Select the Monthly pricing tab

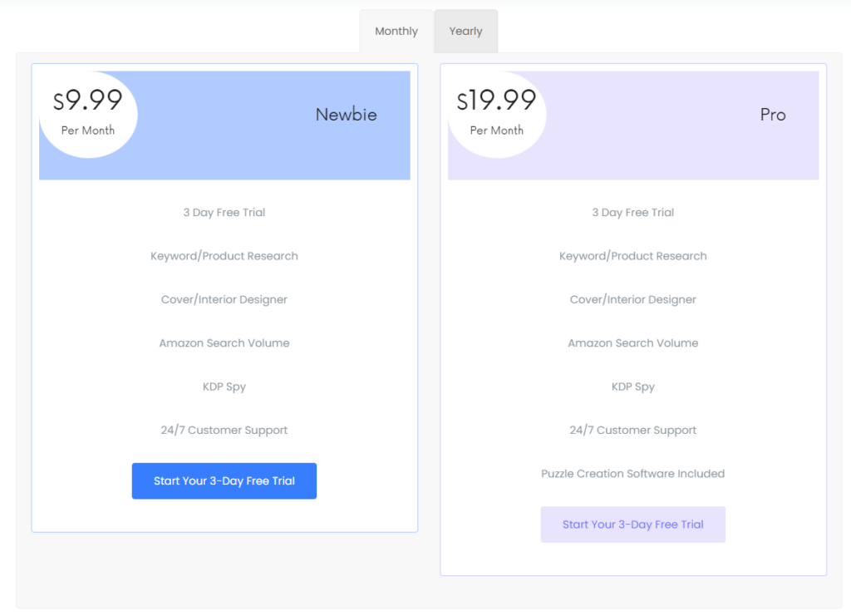[x=396, y=31]
